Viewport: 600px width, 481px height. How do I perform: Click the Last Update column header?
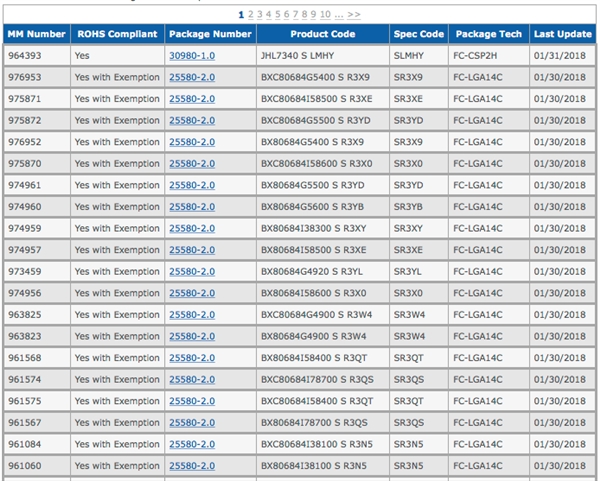click(562, 34)
